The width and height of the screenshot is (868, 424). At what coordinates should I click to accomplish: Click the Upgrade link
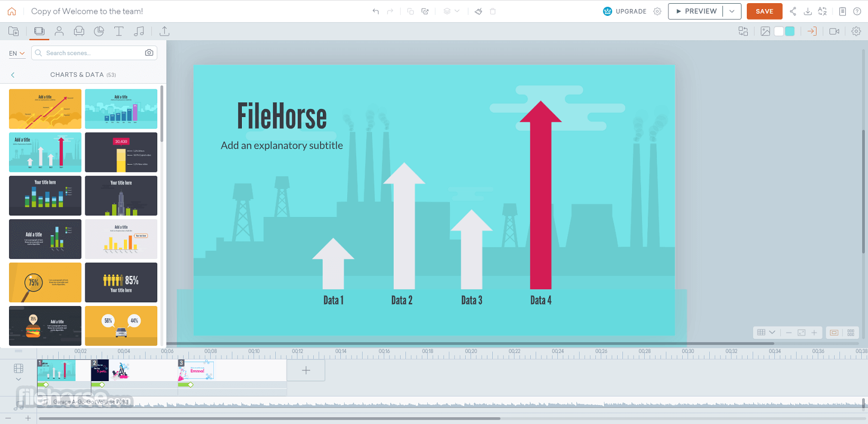[x=625, y=11]
